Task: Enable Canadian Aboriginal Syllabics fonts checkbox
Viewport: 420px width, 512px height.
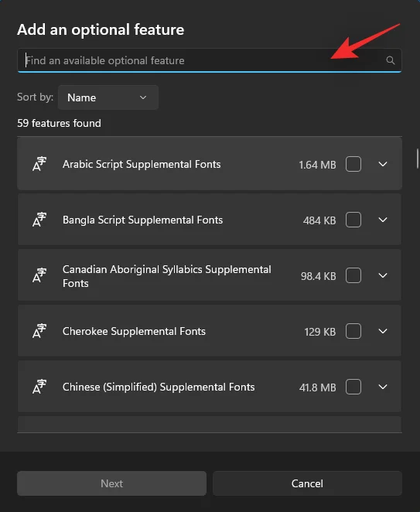Action: (353, 275)
